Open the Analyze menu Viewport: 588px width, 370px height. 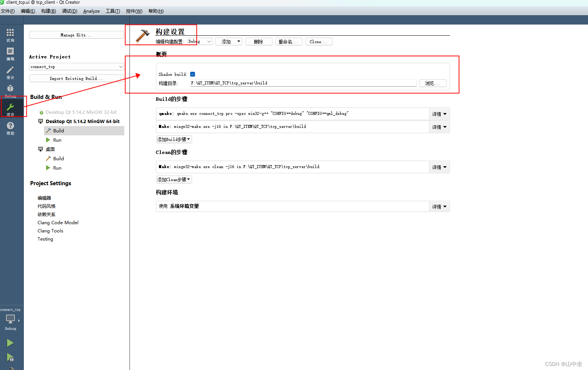pos(92,11)
